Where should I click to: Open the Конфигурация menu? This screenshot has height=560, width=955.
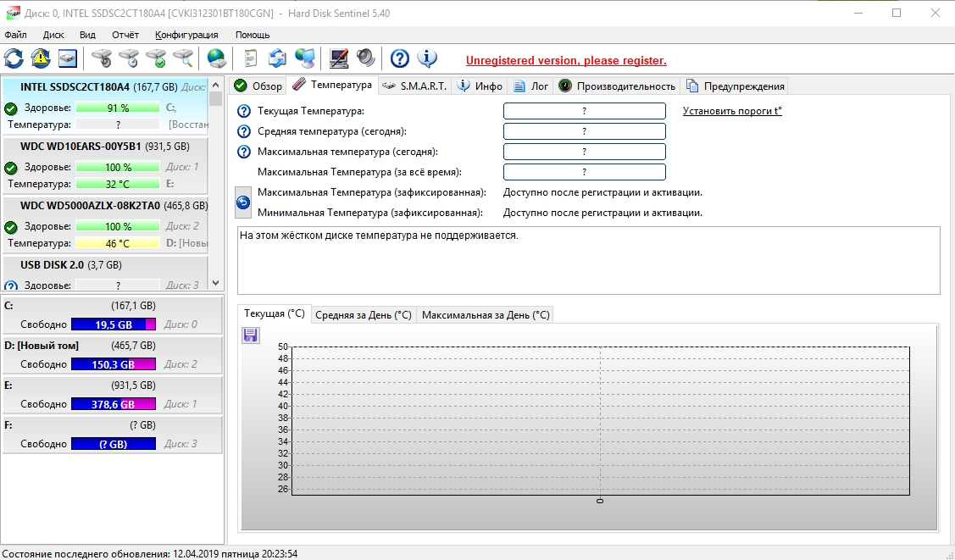pos(186,35)
